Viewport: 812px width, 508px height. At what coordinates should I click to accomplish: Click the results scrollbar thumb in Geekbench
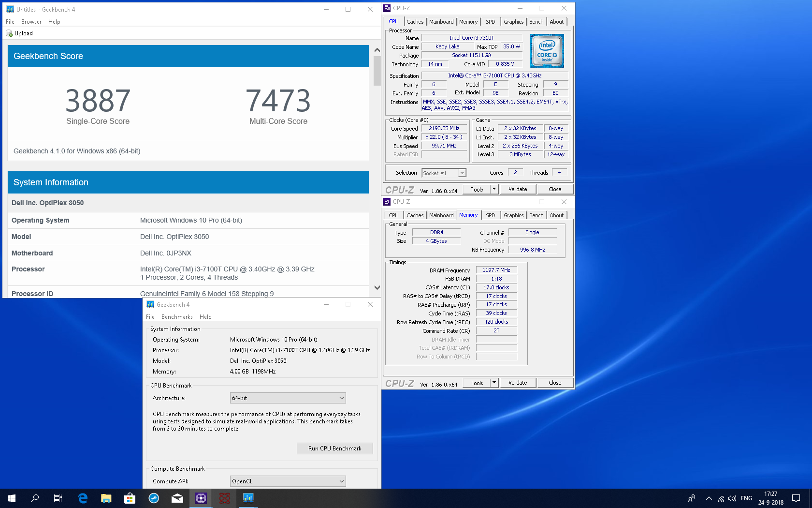point(377,71)
